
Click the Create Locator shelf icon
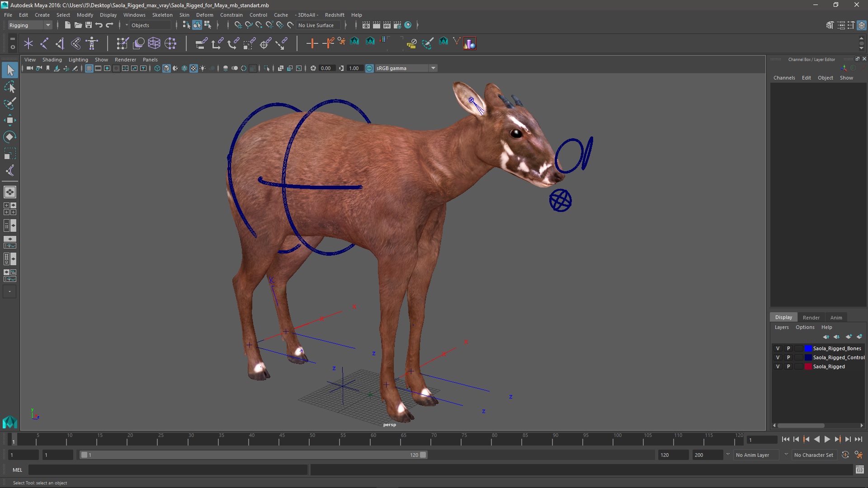[x=28, y=43]
